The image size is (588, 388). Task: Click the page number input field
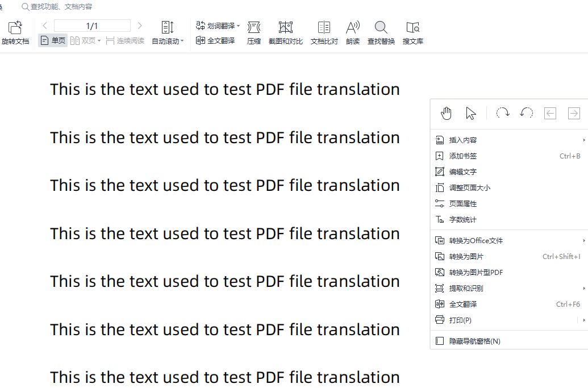click(92, 26)
